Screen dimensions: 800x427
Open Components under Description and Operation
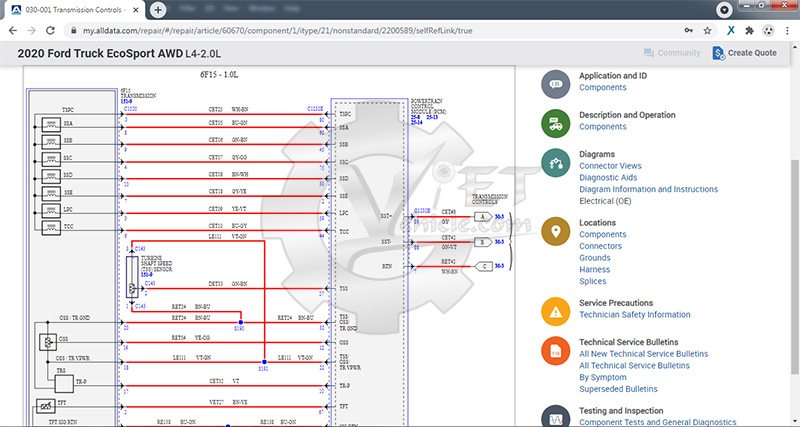pyautogui.click(x=603, y=127)
